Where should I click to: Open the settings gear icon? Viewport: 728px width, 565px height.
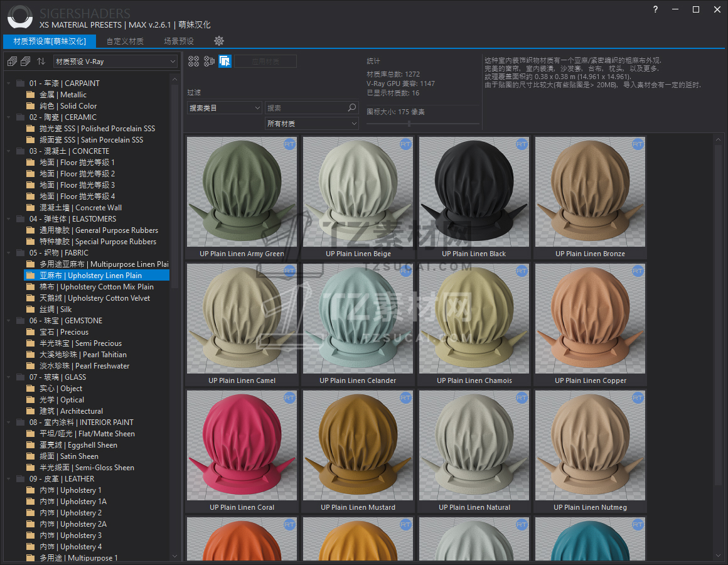click(219, 41)
